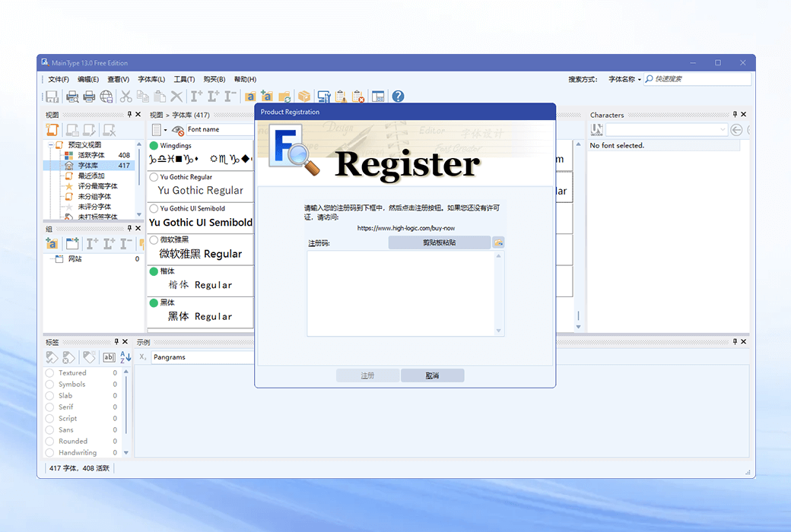Toggle activation circle for Yu Gothic UI Semibold
The image size is (791, 532).
click(x=154, y=208)
